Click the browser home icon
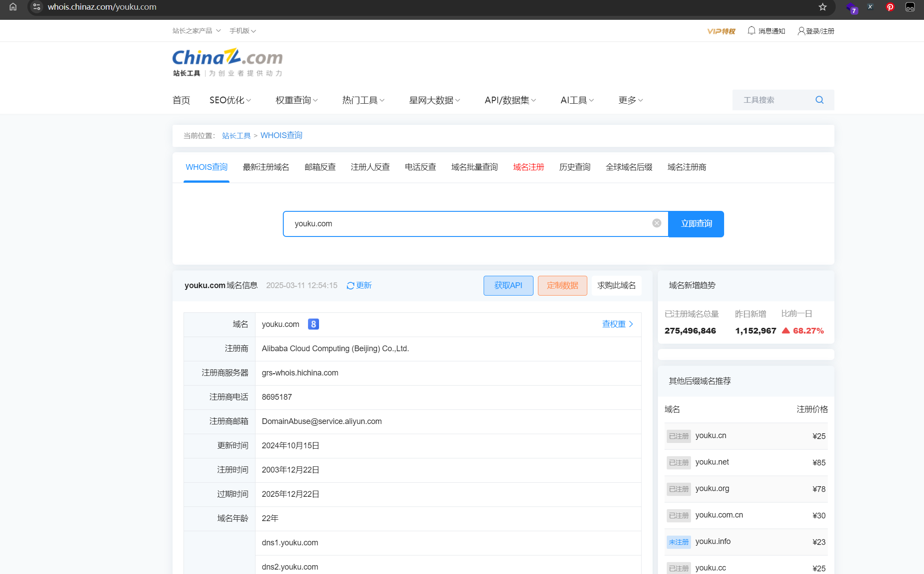The height and width of the screenshot is (574, 924). [13, 7]
